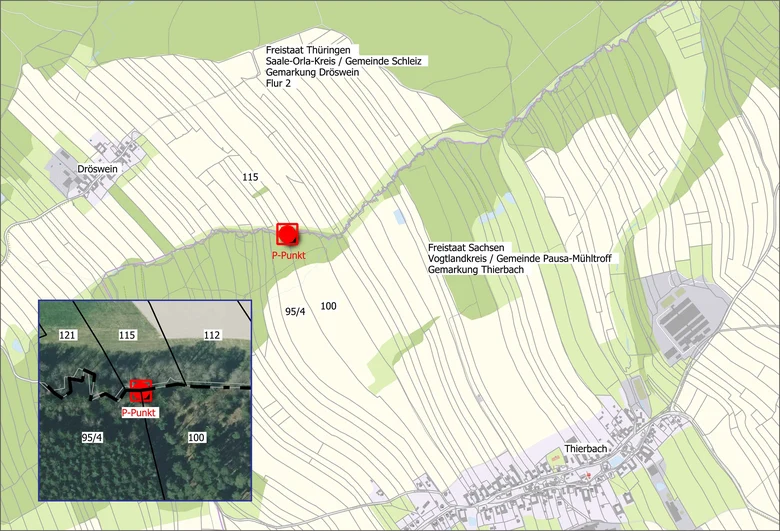780x531 pixels.
Task: Click the 'Gemarkung Thierbach' label
Action: point(476,270)
